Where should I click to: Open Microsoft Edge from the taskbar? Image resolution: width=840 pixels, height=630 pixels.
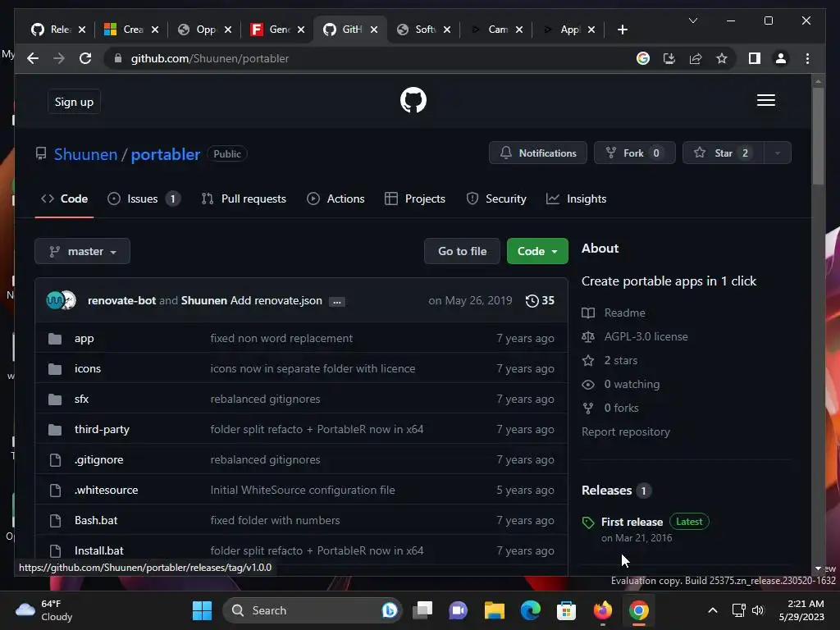point(531,610)
